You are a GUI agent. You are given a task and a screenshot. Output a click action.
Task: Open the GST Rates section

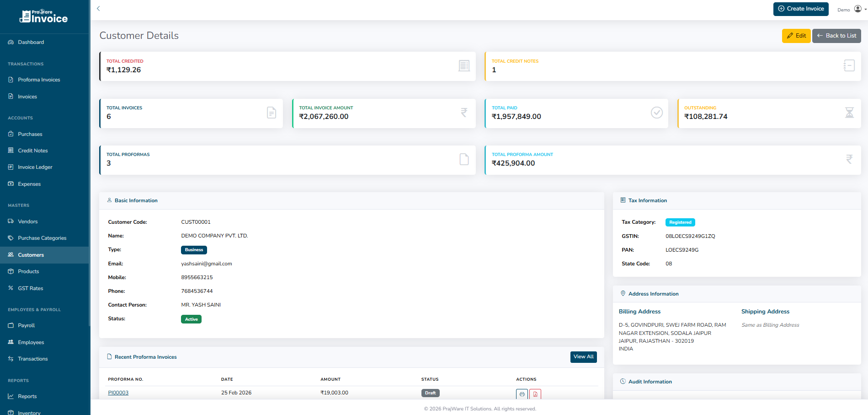(31, 288)
